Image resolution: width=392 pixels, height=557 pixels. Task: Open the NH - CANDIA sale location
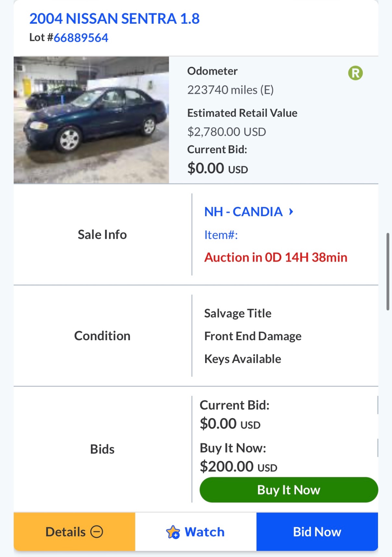243,212
